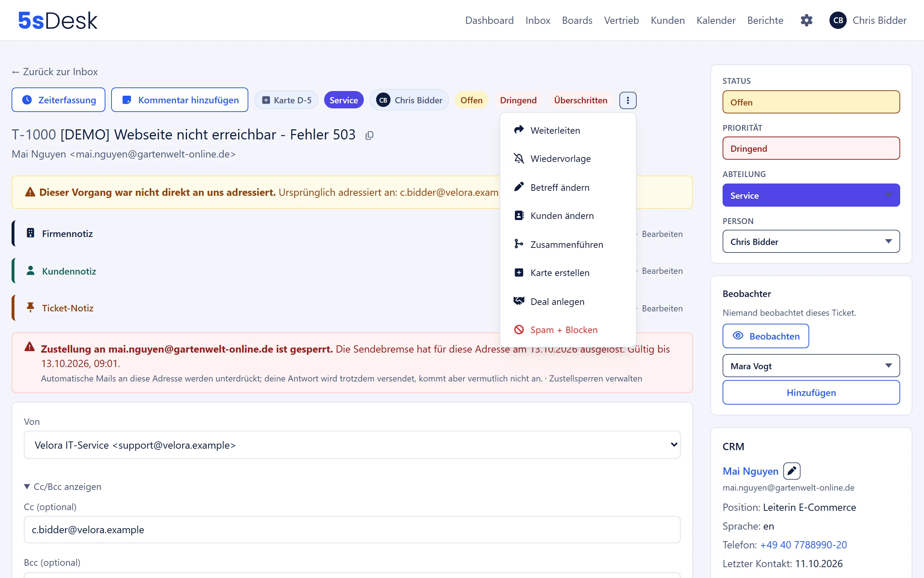The width and height of the screenshot is (924, 578).
Task: Click the Offen status badge in toolbar
Action: tap(471, 100)
